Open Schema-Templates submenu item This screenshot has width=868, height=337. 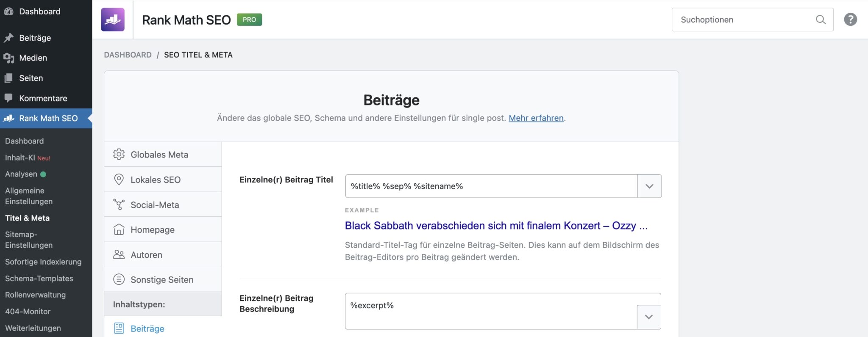tap(39, 279)
